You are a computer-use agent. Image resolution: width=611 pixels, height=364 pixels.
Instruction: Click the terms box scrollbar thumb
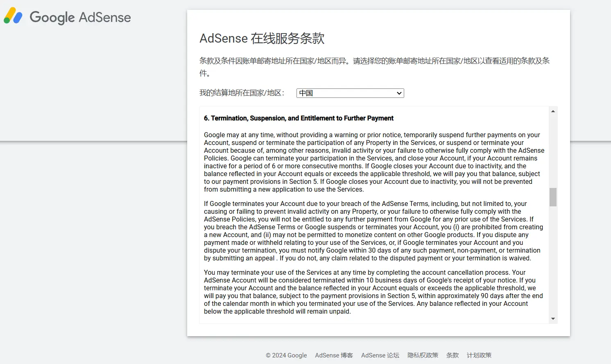point(553,197)
